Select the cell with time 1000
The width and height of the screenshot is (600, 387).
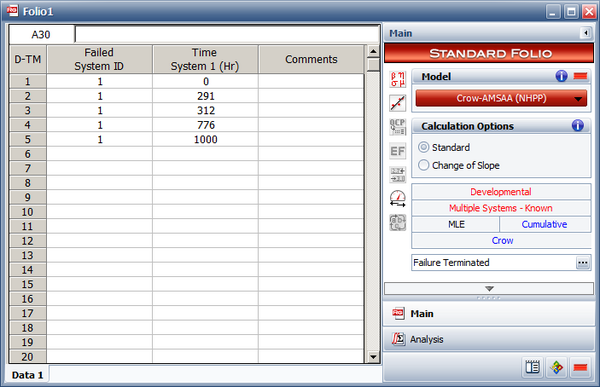point(205,140)
